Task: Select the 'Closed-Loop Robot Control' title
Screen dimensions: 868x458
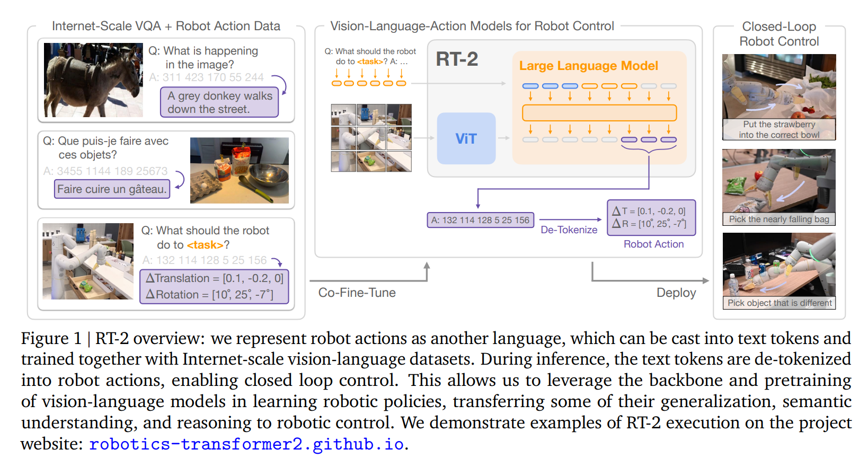Action: click(779, 34)
